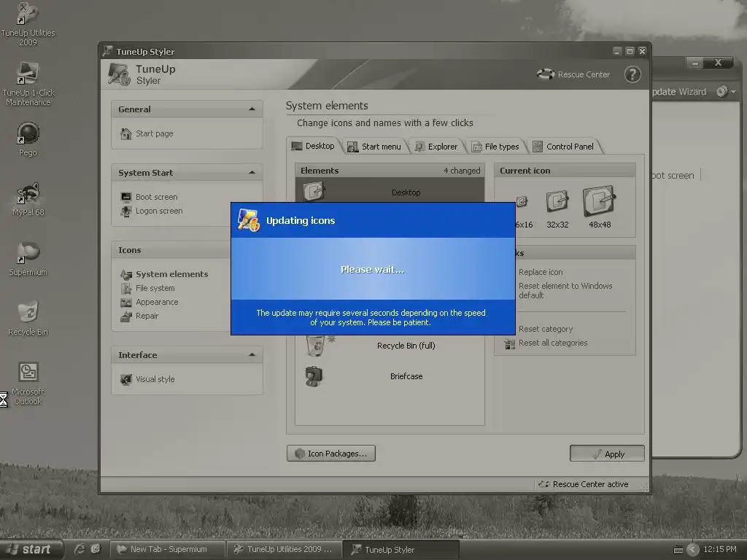This screenshot has height=560, width=747.
Task: Click the 4 changed label
Action: coord(462,171)
